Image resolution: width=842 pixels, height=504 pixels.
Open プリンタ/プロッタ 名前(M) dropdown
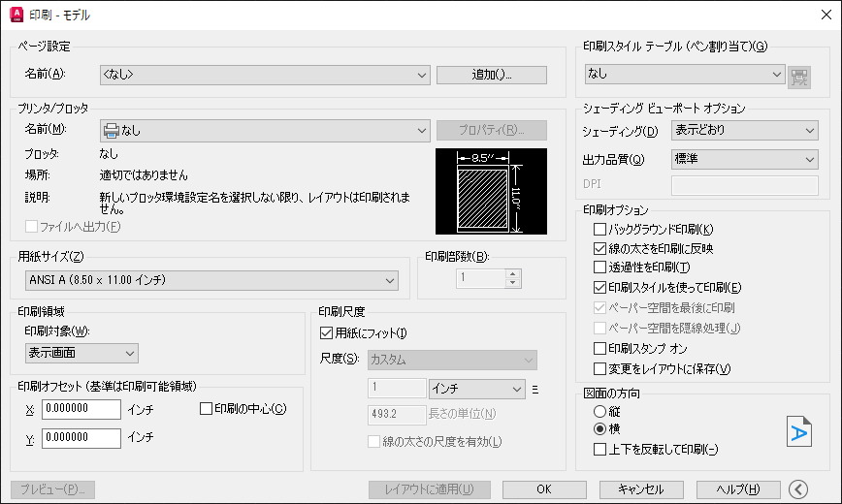265,131
